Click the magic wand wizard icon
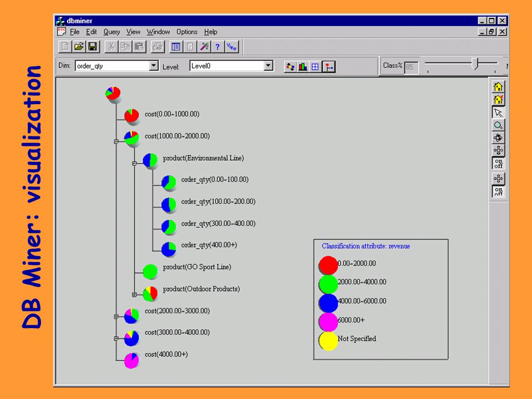The image size is (532, 399). coord(204,47)
